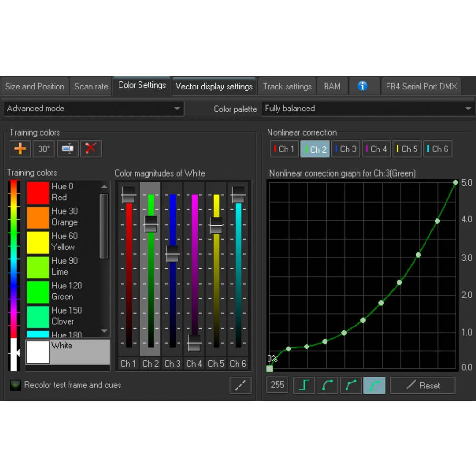Click the Ch 1 red slider handle
Image resolution: width=476 pixels, height=476 pixels.
click(x=129, y=195)
